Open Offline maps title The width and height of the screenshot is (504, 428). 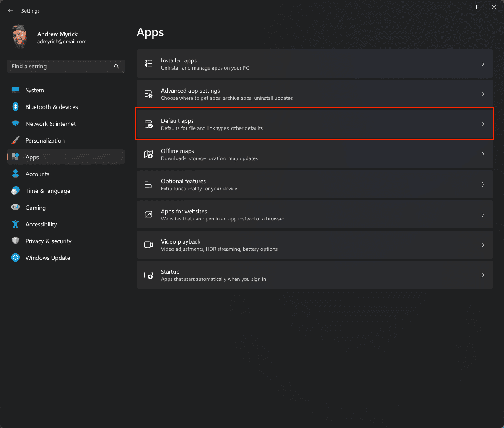pos(177,151)
